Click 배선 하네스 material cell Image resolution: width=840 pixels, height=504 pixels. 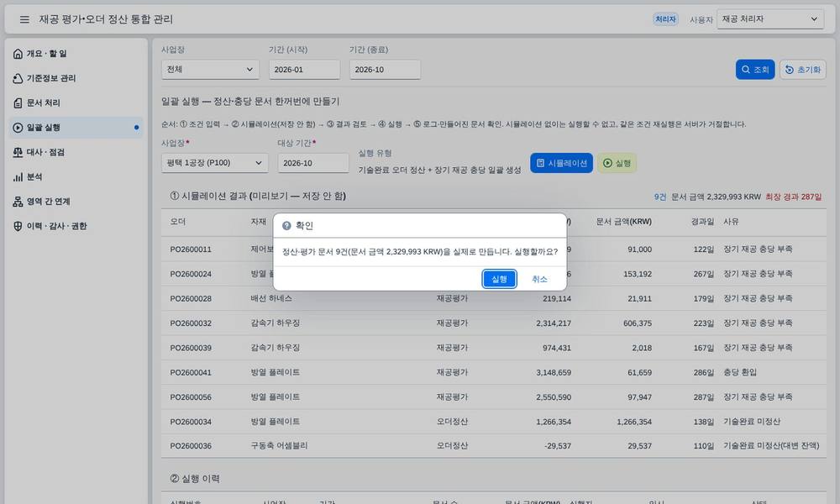271,299
